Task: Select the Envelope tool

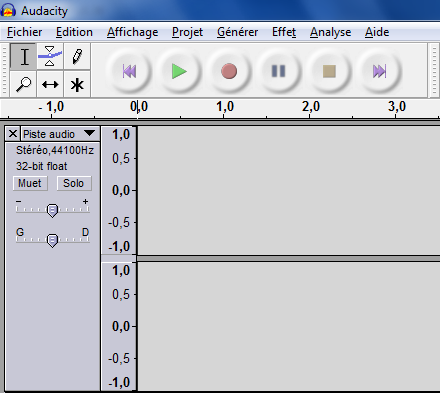Action: click(x=50, y=56)
